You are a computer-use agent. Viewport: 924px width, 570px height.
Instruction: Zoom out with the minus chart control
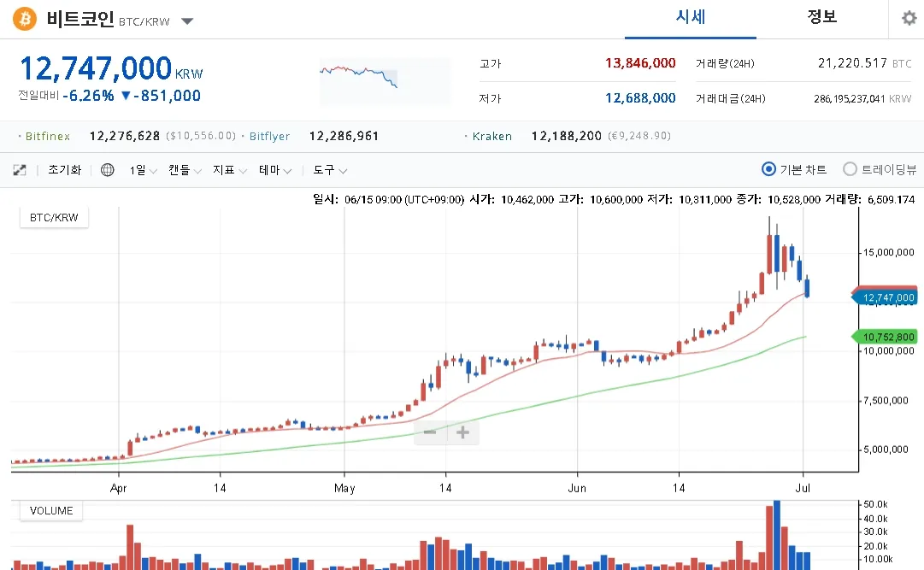point(430,432)
